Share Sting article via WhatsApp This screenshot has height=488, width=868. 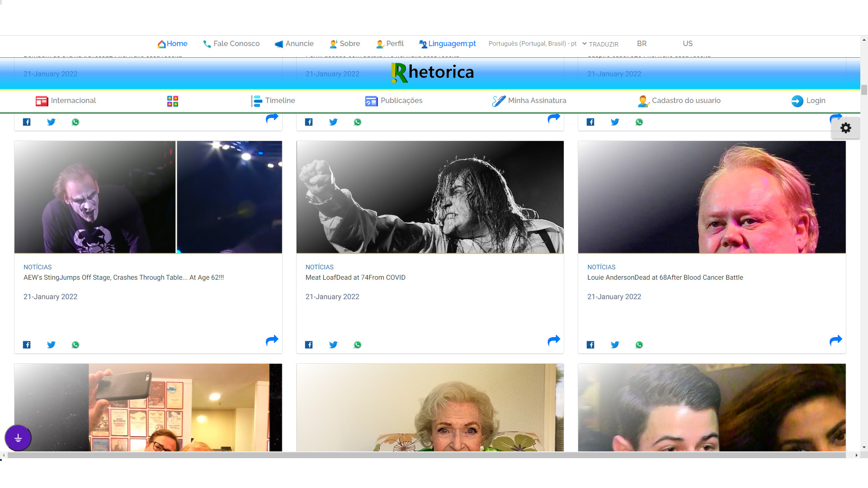75,345
